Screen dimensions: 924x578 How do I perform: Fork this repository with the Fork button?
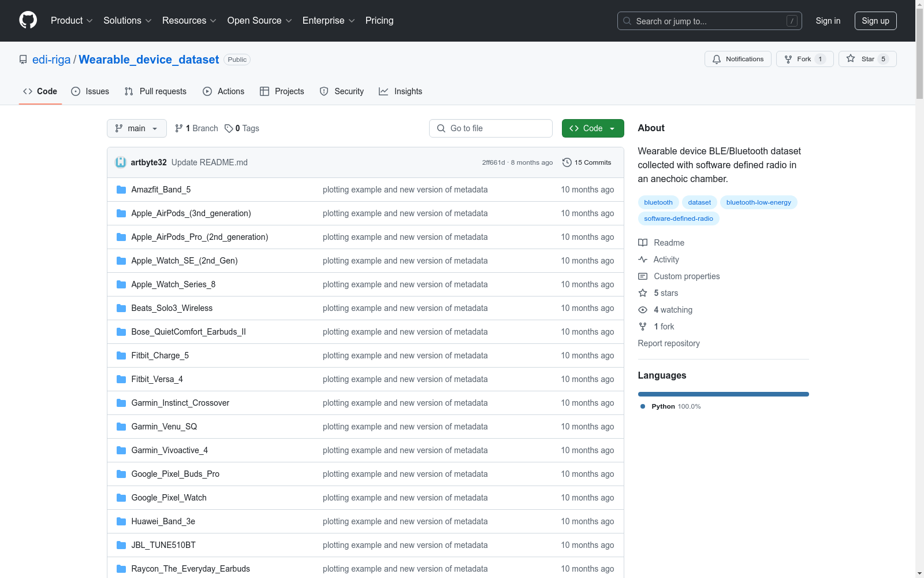[x=804, y=59]
